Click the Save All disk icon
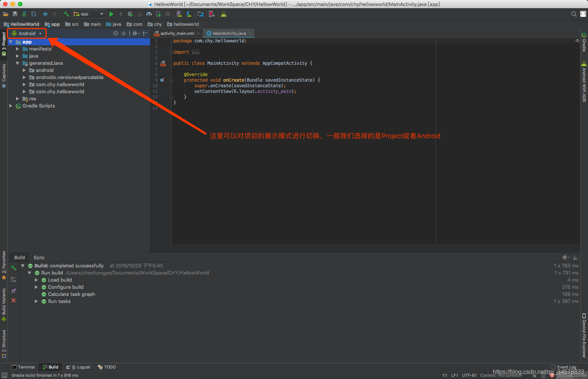The width and height of the screenshot is (588, 379). [x=15, y=14]
